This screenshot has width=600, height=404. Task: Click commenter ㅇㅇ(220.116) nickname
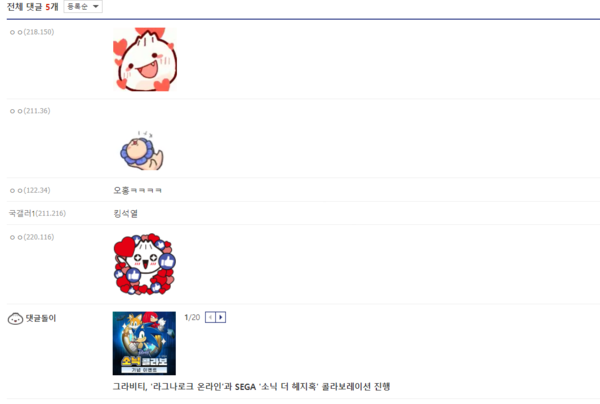tap(32, 237)
